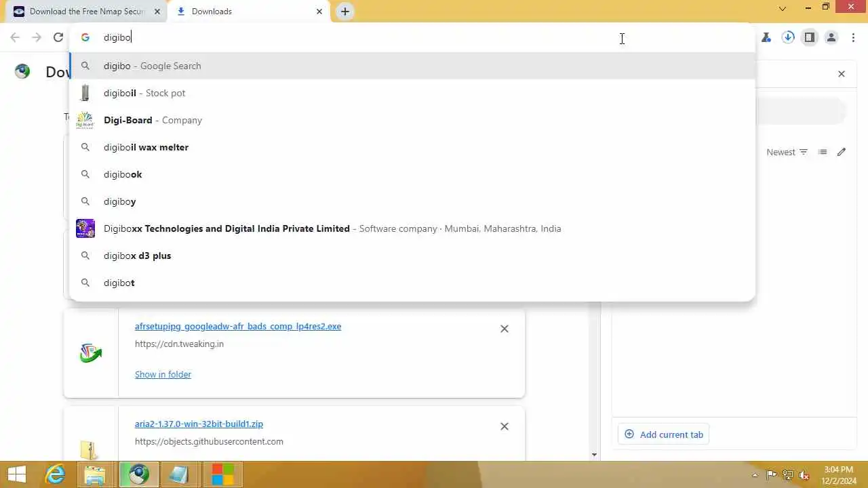Pick the Digi-Board Company suggestion
Screen dimensions: 868x488
click(x=412, y=120)
